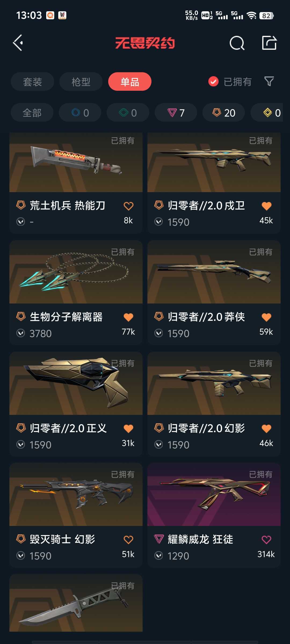Select the green diamond tier filter
Image resolution: width=290 pixels, height=644 pixels.
point(128,112)
